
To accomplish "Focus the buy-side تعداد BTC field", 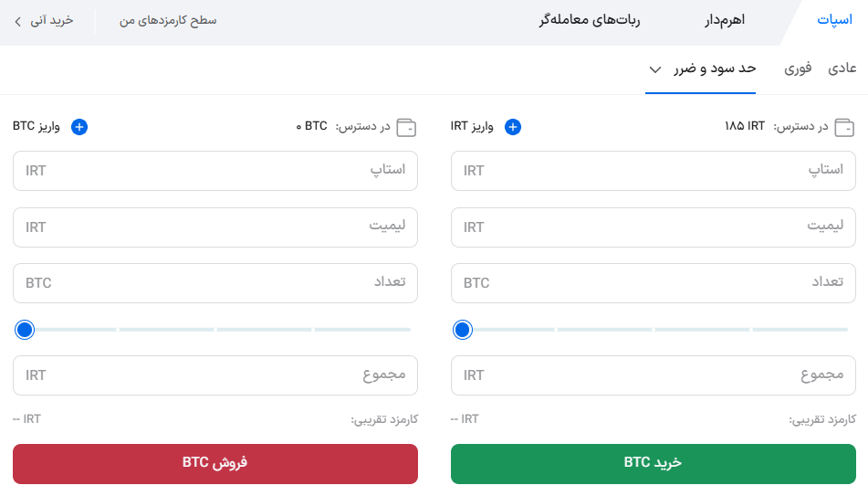I will [653, 283].
